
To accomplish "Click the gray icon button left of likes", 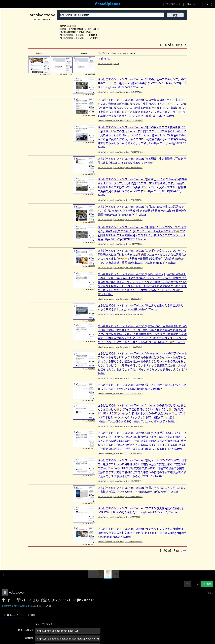I will tap(188, 584).
